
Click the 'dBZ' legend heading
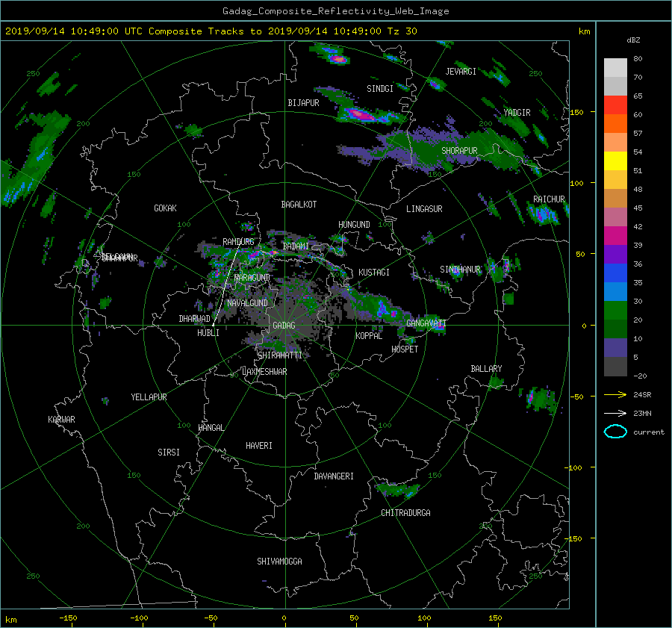(633, 40)
